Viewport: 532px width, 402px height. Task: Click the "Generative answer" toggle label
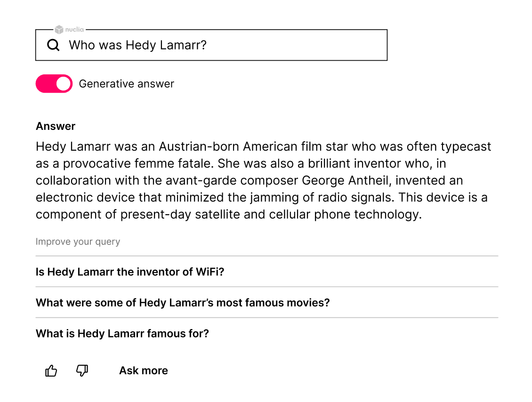pos(126,84)
